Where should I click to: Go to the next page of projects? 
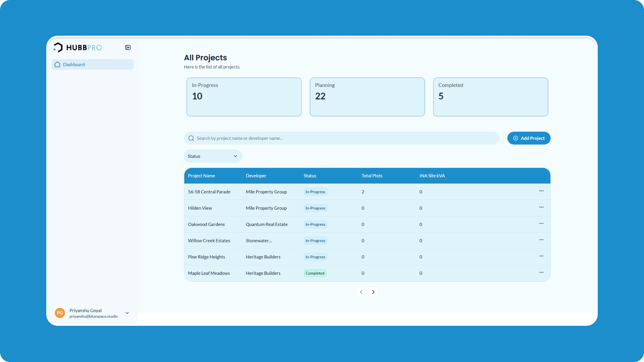coord(373,292)
